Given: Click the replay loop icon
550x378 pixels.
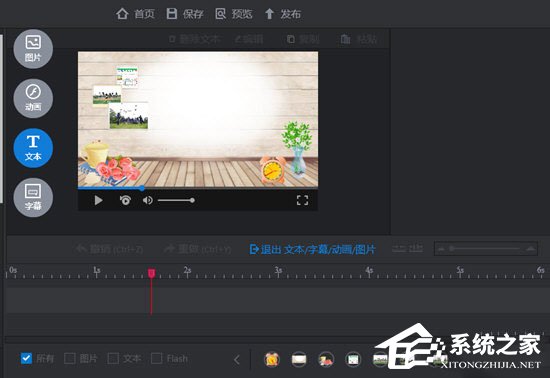Looking at the screenshot, I should point(125,200).
